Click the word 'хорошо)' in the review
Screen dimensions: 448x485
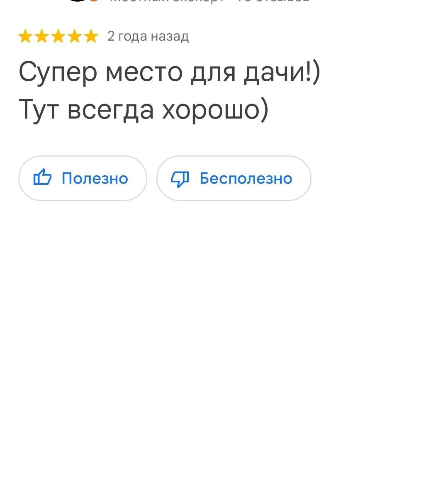point(215,109)
